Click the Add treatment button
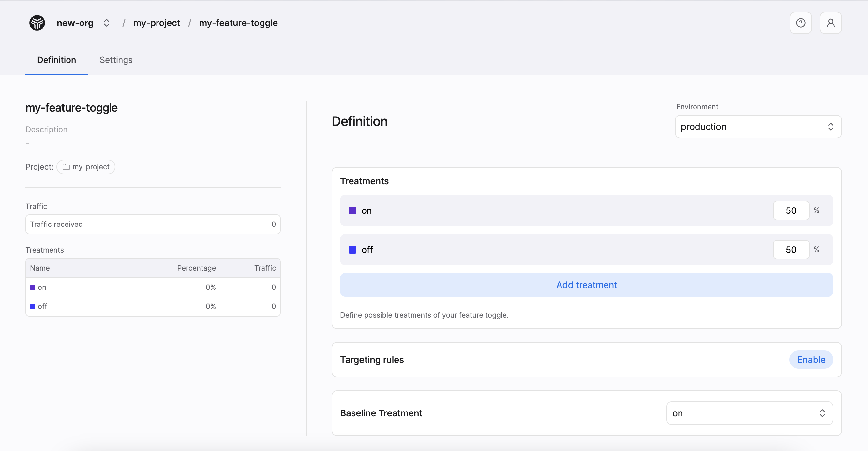Screen dimensions: 868x451 click(x=586, y=285)
